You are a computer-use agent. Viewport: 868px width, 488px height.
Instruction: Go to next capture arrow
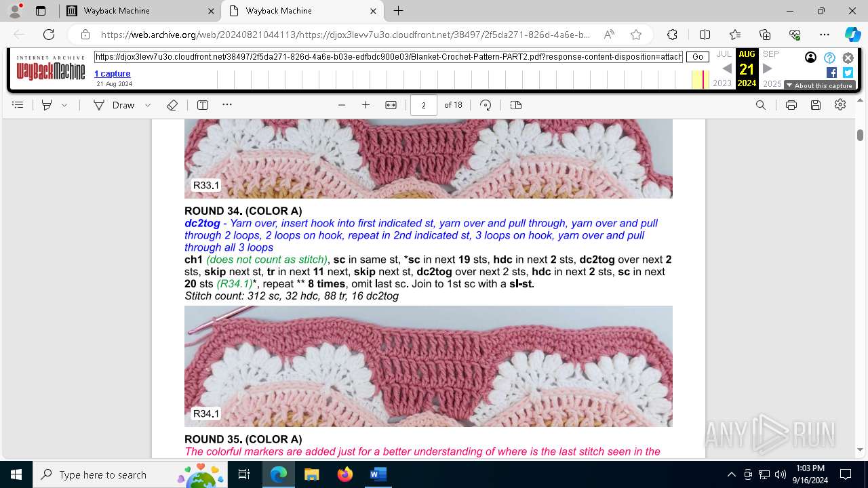click(768, 68)
